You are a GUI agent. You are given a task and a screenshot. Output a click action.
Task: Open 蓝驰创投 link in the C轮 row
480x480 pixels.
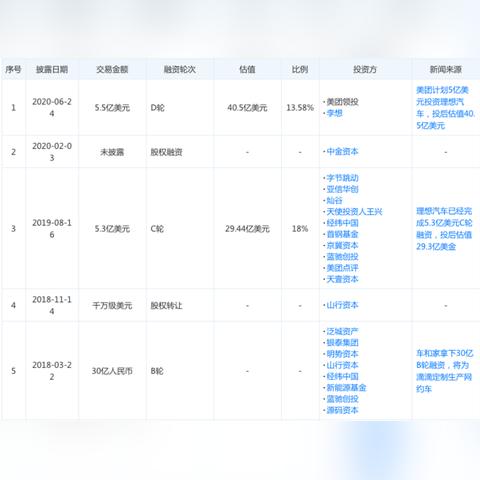(342, 257)
